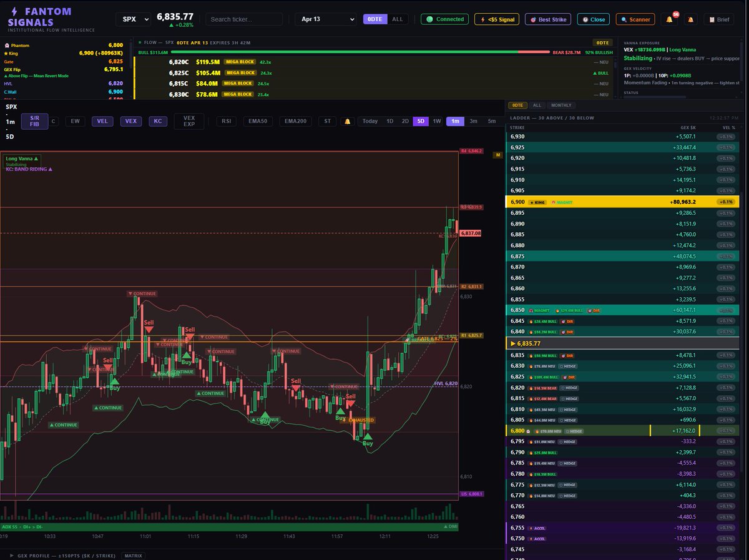Viewport: 749px width, 560px height.
Task: Select the 3m timeframe tab
Action: point(474,121)
